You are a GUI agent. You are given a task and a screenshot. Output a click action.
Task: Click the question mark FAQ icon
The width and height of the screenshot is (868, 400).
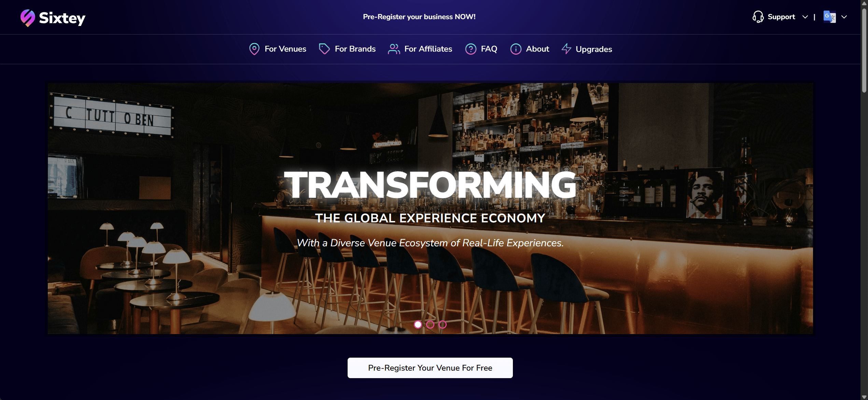click(x=471, y=49)
